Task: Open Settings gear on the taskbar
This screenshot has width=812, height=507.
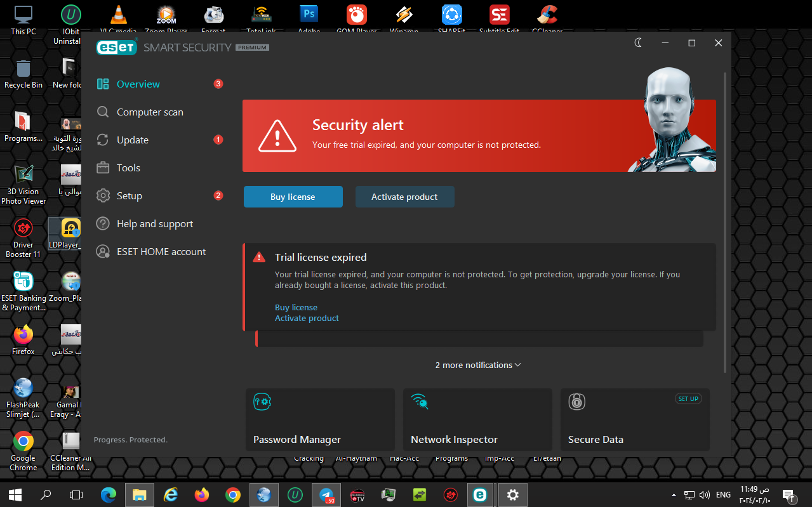Action: [513, 494]
